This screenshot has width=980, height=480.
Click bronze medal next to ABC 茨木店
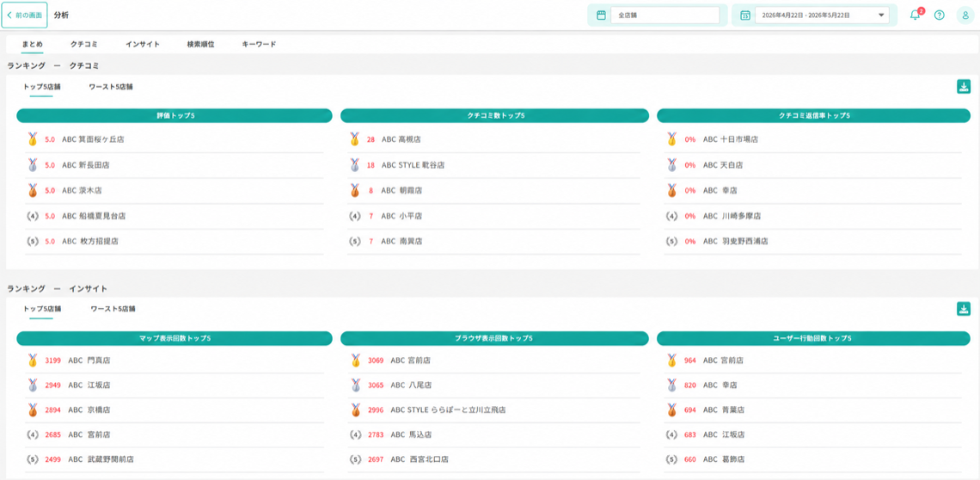coord(34,190)
